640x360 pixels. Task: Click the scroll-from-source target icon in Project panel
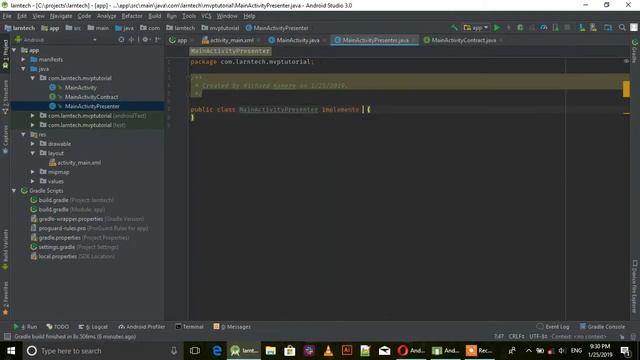tap(121, 40)
